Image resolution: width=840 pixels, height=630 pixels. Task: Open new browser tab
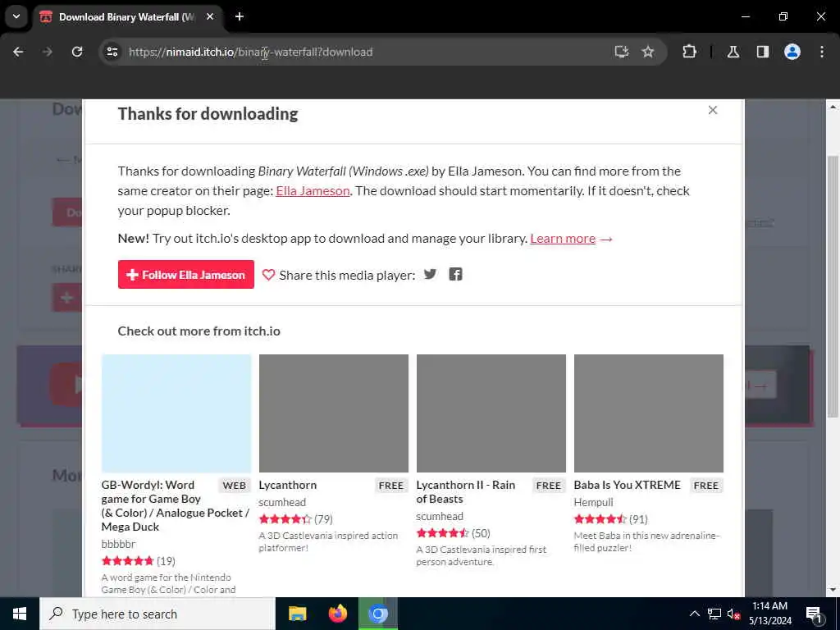pos(240,16)
